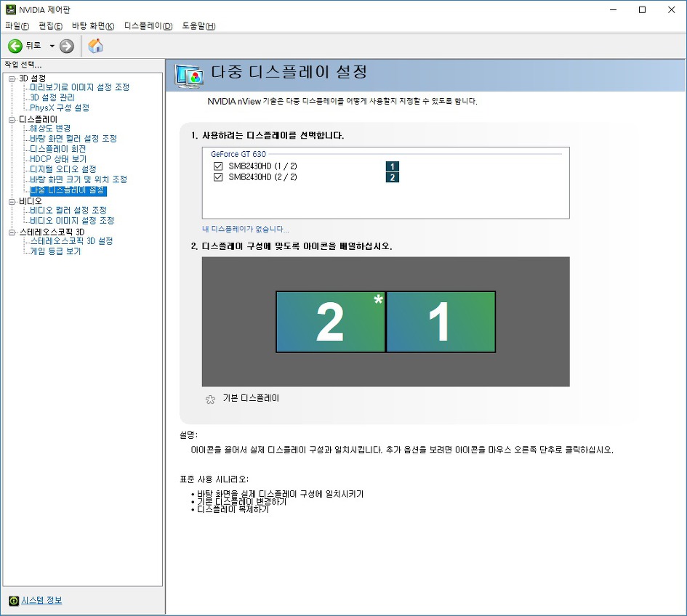The width and height of the screenshot is (687, 616).
Task: Open the 파일(F) menu
Action: 17,26
